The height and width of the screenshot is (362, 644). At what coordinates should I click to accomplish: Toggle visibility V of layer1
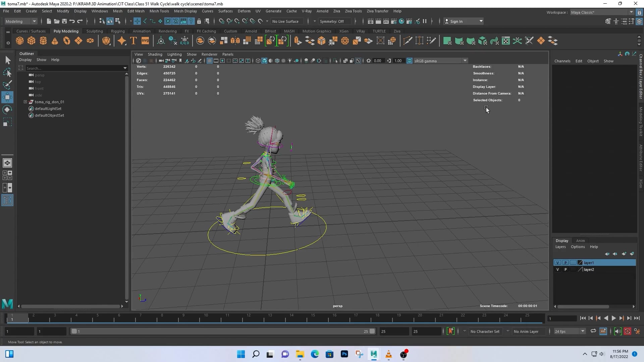click(x=557, y=263)
